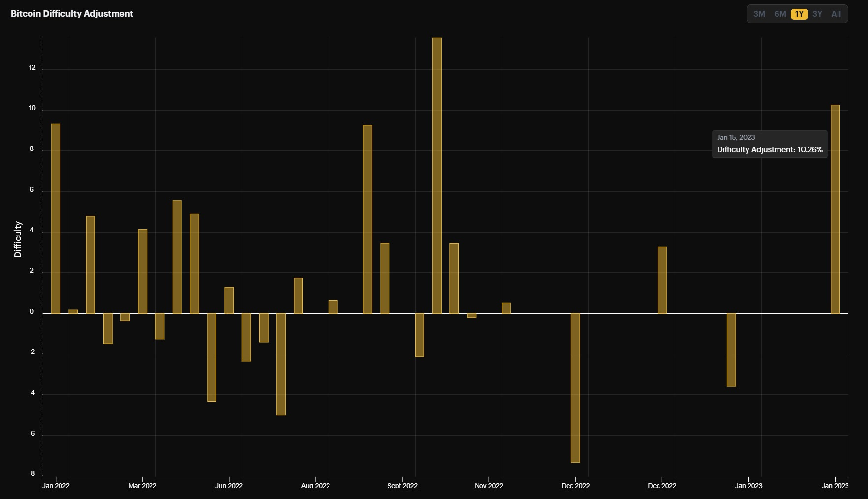Click the Bitcoin Difficulty Adjustment title
868x499 pixels.
point(72,14)
